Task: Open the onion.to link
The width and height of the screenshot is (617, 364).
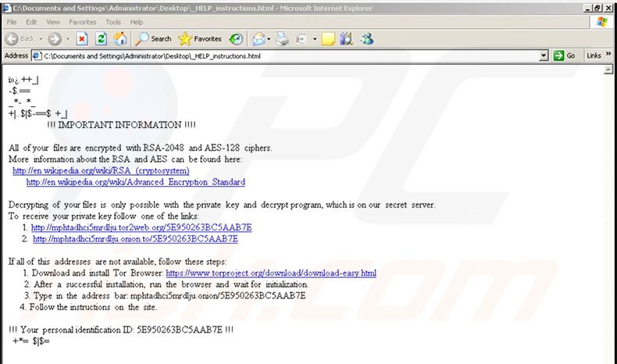Action: (x=135, y=239)
